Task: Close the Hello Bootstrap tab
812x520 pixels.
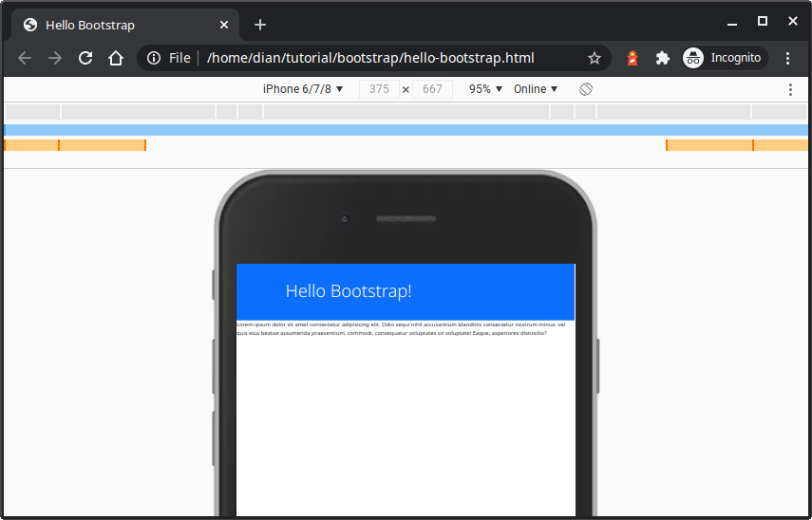Action: click(224, 25)
